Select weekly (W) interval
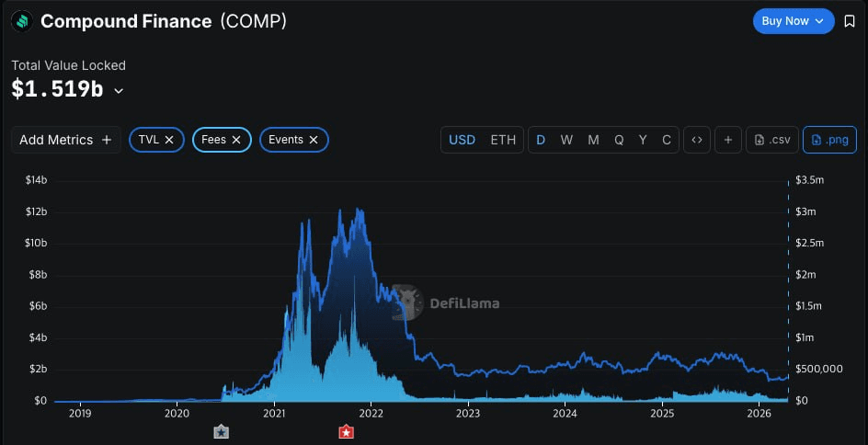 click(x=566, y=140)
